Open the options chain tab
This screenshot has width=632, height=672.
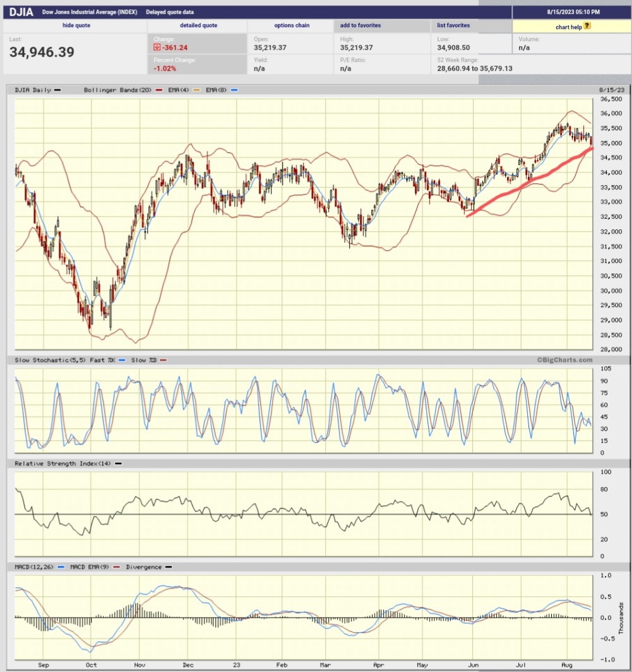pyautogui.click(x=291, y=25)
